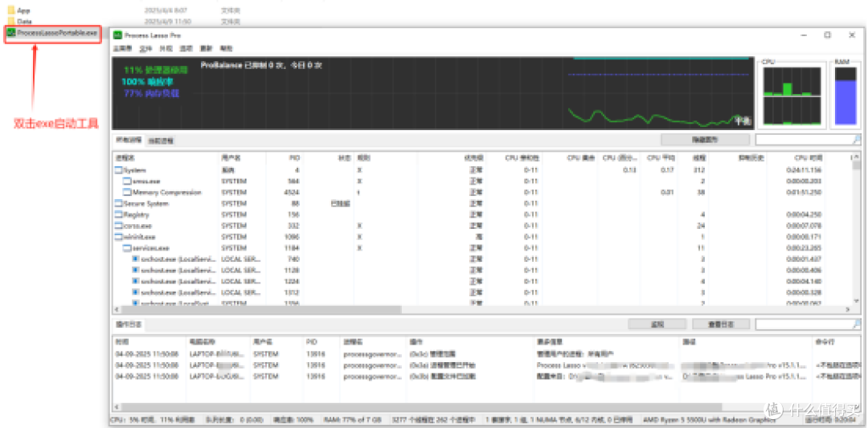Image resolution: width=868 pixels, height=428 pixels.
Task: Click log entry with operation code (0x3b)
Action: (442, 376)
